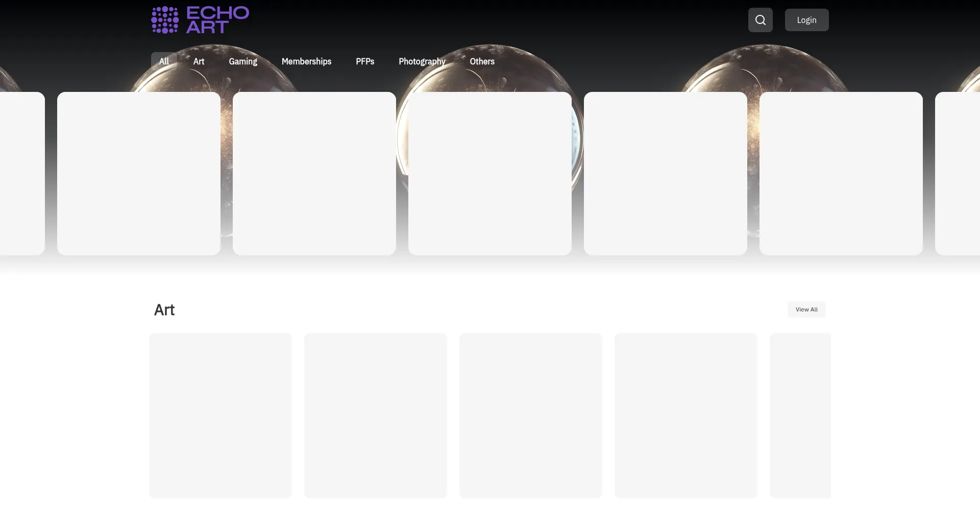
Task: Select the second card in Art section
Action: (x=376, y=415)
